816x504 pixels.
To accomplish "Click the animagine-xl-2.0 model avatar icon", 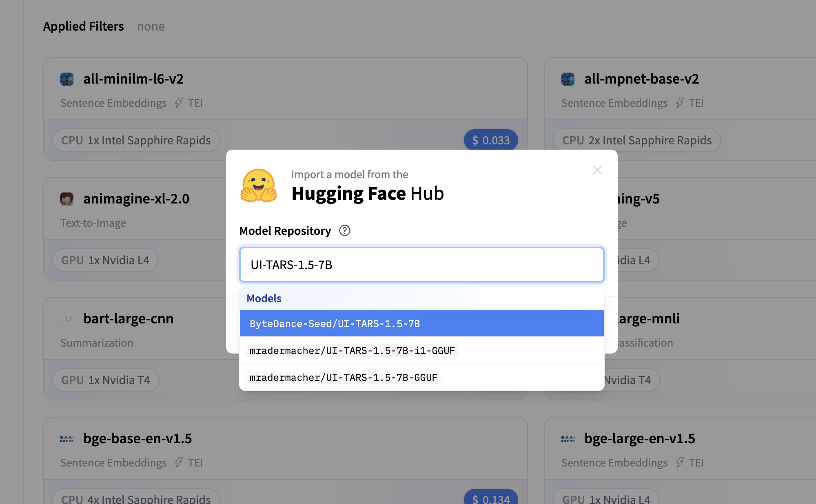I will (67, 199).
